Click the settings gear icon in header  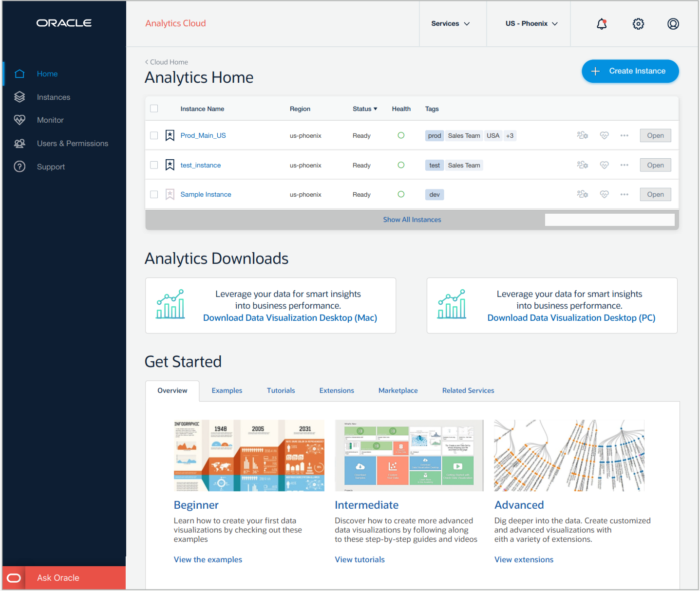click(638, 24)
